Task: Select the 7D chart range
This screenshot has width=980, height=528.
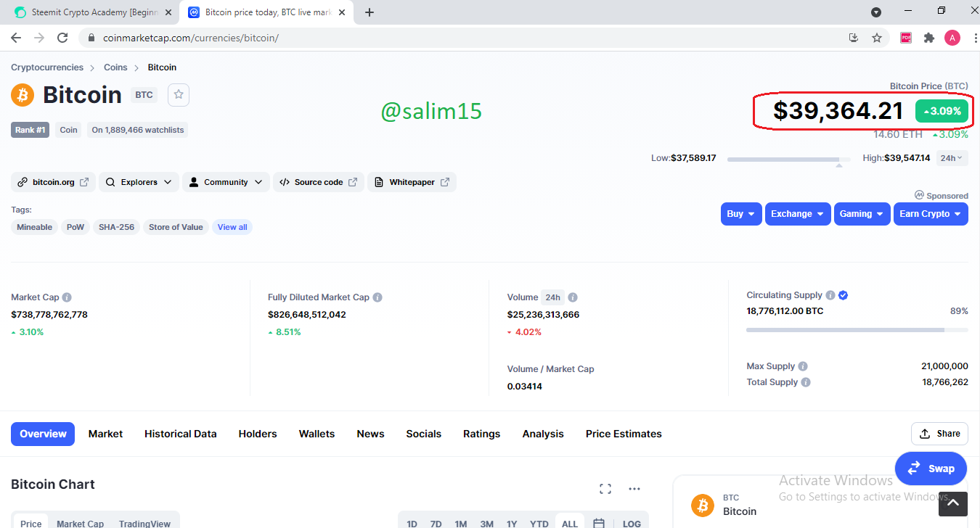Action: point(436,523)
